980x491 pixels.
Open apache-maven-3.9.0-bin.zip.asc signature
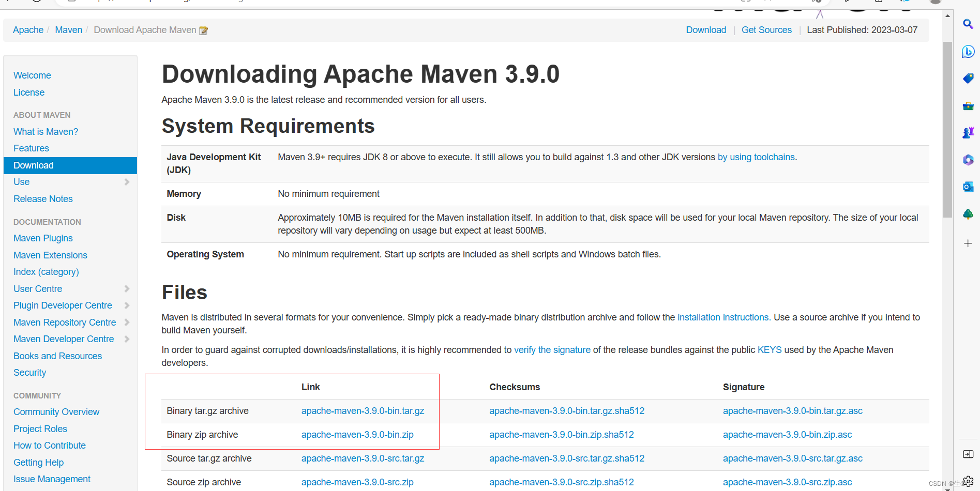click(x=787, y=435)
